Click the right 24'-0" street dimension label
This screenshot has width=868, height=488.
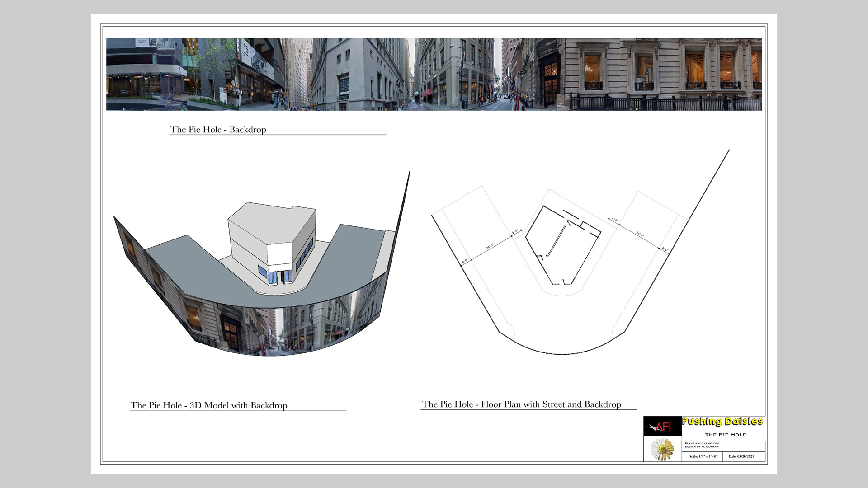[640, 235]
